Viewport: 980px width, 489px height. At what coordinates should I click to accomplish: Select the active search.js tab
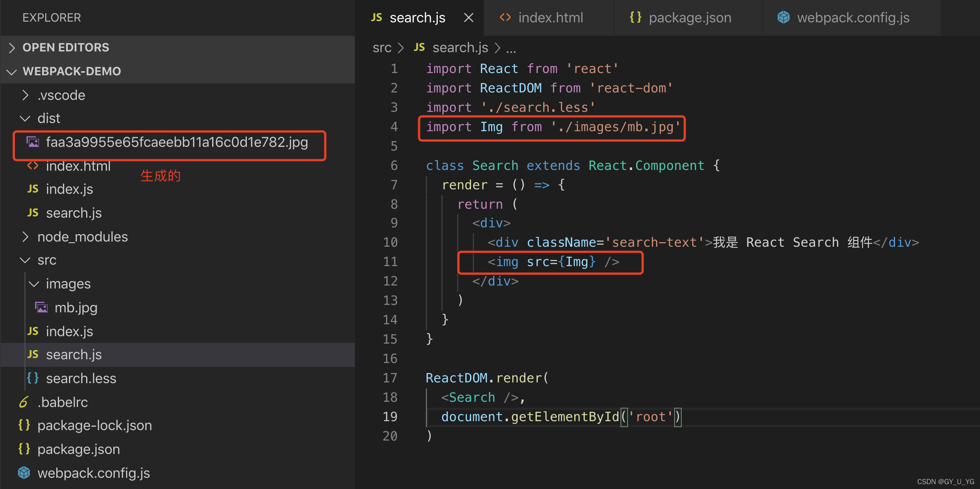point(419,18)
